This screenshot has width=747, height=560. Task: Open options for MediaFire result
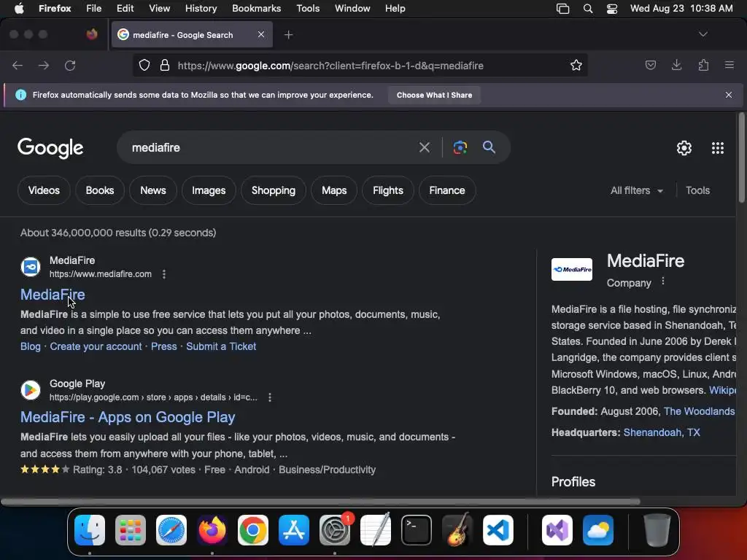pyautogui.click(x=164, y=274)
